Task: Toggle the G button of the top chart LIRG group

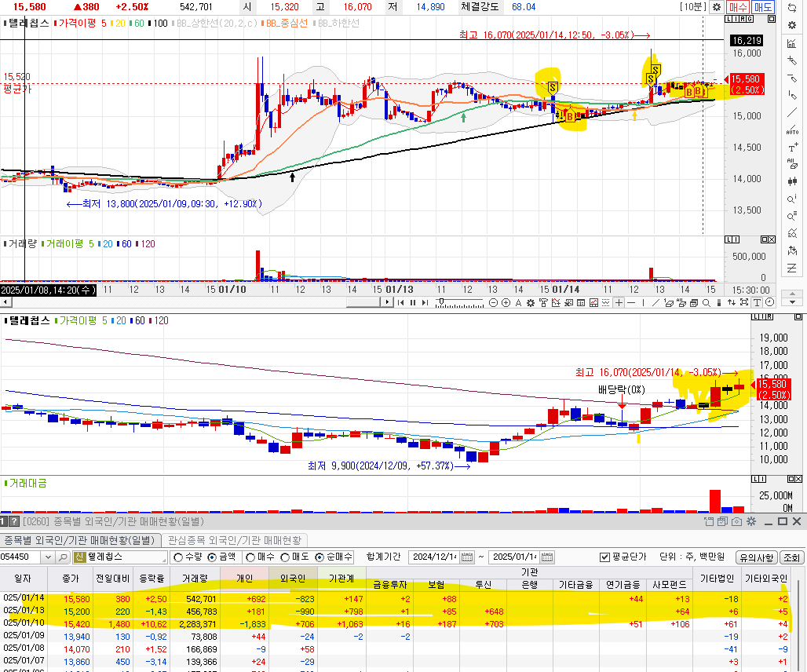Action: [x=750, y=19]
